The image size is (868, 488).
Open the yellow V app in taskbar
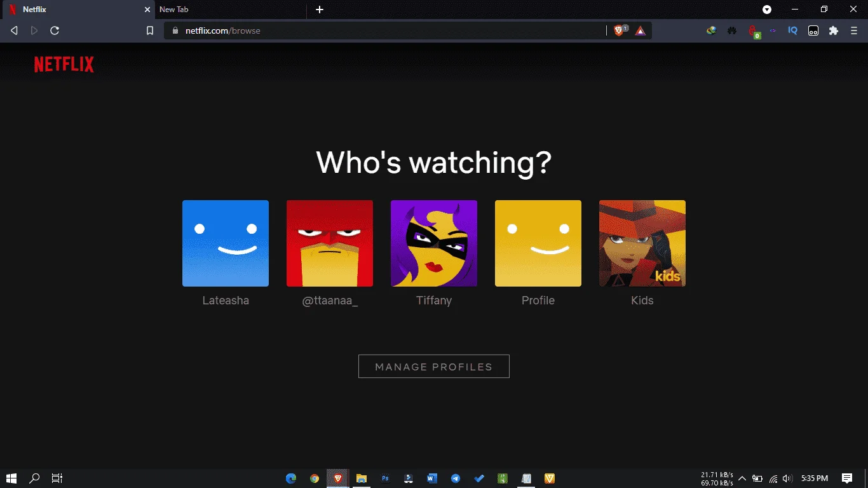[550, 478]
